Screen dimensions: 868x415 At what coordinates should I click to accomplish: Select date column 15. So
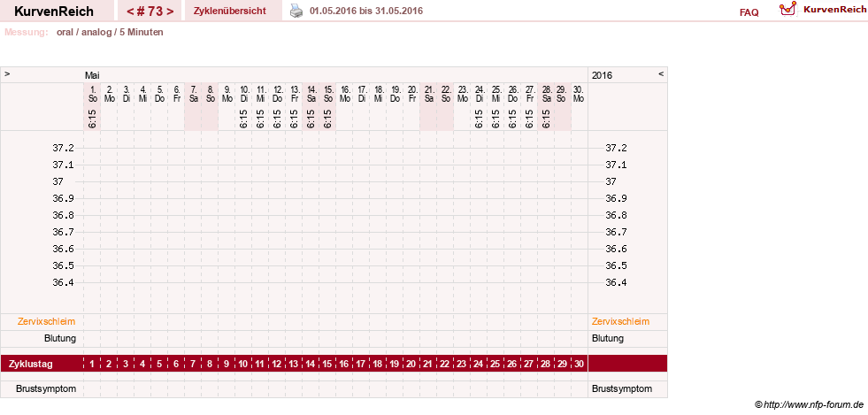point(328,94)
